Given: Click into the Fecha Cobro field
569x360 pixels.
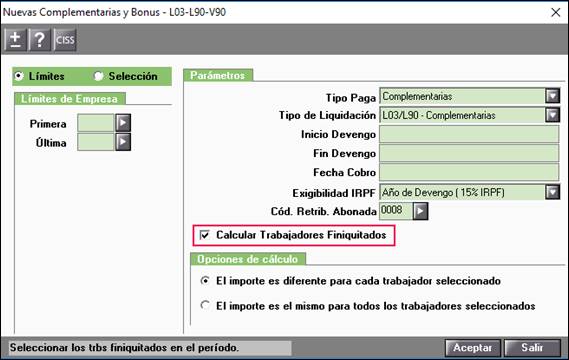Looking at the screenshot, I should 469,172.
